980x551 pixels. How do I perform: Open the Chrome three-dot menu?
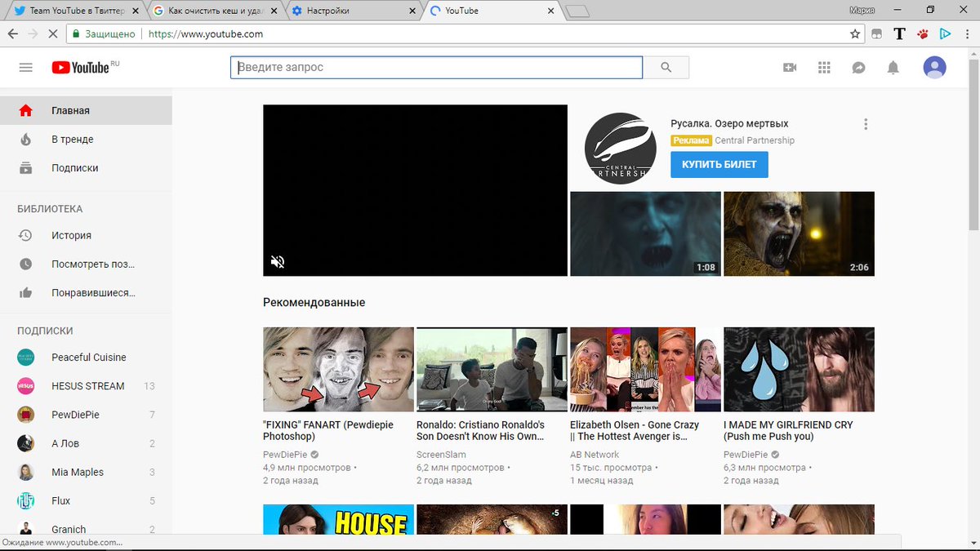[x=967, y=34]
